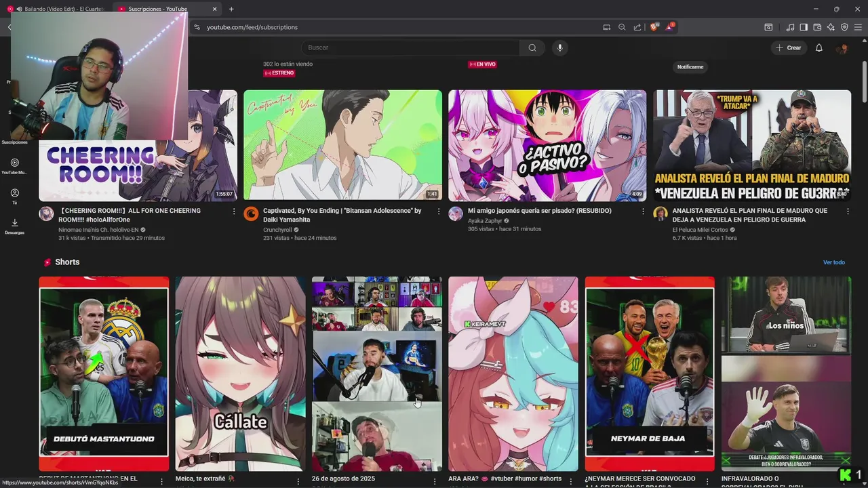
Task: Open the Los niños short thumbnail
Action: (x=786, y=373)
